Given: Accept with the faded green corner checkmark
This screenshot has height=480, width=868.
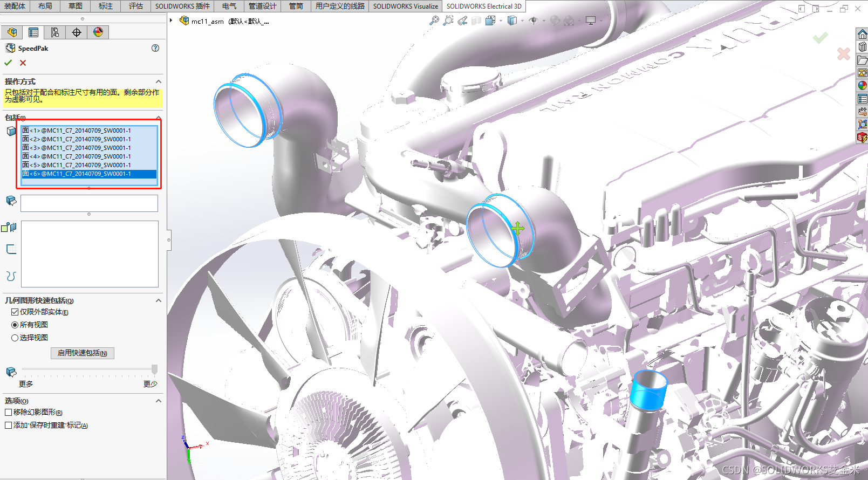Looking at the screenshot, I should click(x=821, y=37).
